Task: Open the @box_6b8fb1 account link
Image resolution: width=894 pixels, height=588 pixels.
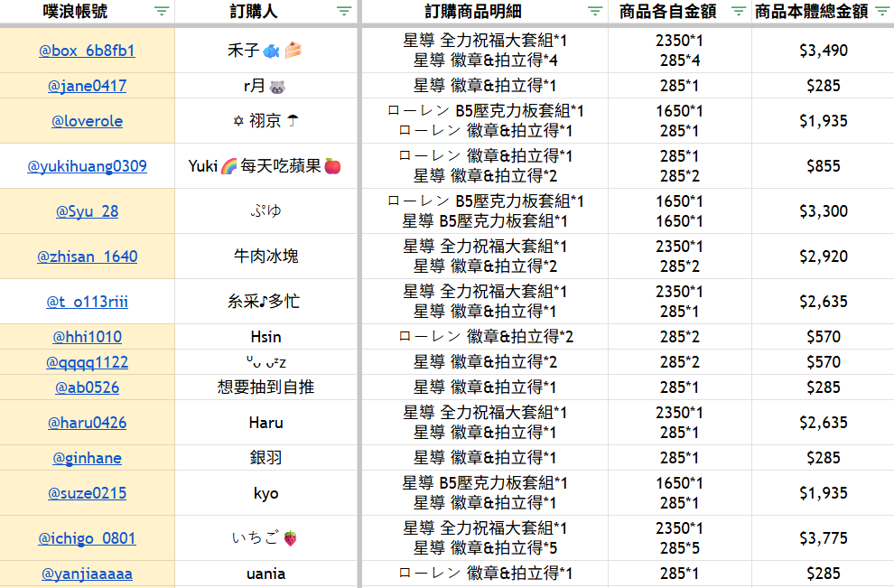Action: (x=87, y=51)
